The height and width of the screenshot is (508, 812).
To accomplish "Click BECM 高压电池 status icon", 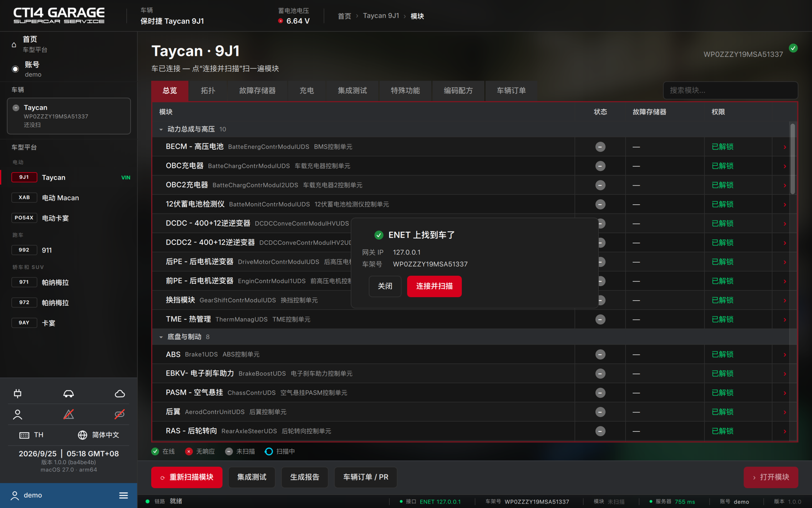I will pos(600,147).
